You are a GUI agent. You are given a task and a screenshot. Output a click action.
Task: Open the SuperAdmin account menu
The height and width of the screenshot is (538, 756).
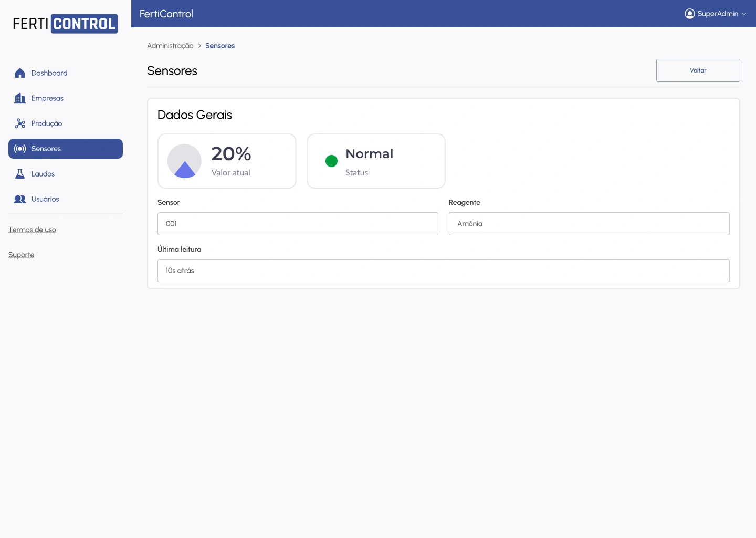pos(717,14)
